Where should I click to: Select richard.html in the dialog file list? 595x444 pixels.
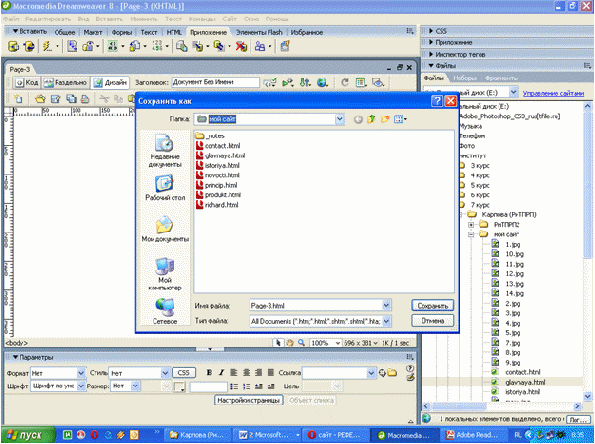tap(217, 205)
